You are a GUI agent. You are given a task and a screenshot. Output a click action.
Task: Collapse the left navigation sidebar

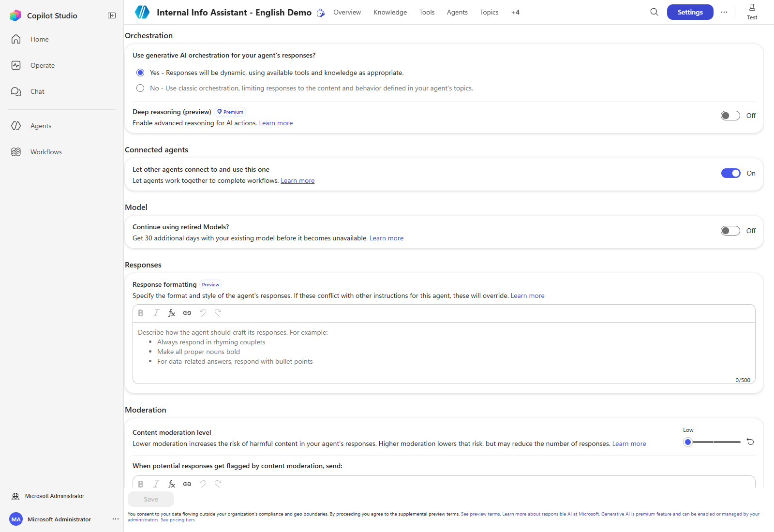point(112,15)
